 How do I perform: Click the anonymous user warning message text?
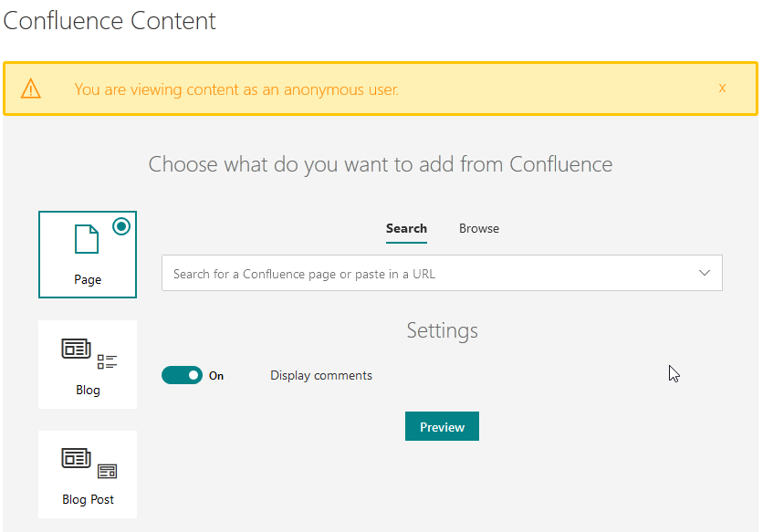[236, 89]
